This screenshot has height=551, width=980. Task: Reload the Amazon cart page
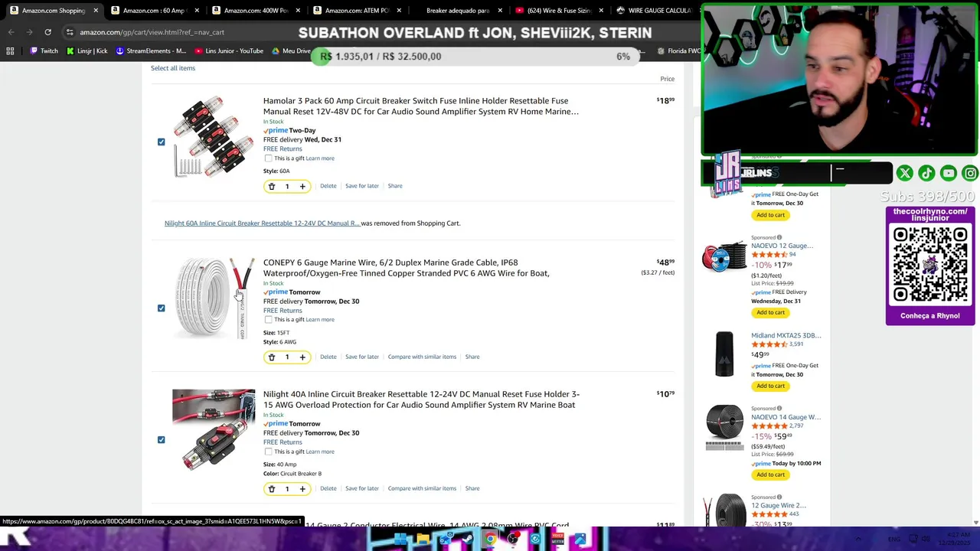(x=47, y=32)
